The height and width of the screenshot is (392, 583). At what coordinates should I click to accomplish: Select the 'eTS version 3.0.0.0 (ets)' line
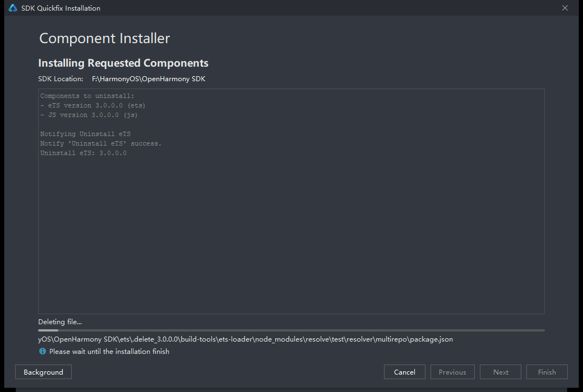coord(92,105)
